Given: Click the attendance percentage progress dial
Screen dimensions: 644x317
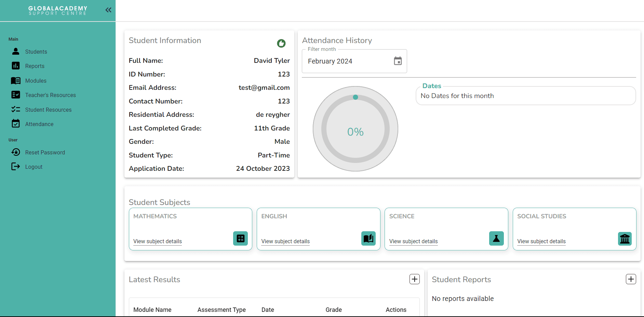Looking at the screenshot, I should point(355,129).
